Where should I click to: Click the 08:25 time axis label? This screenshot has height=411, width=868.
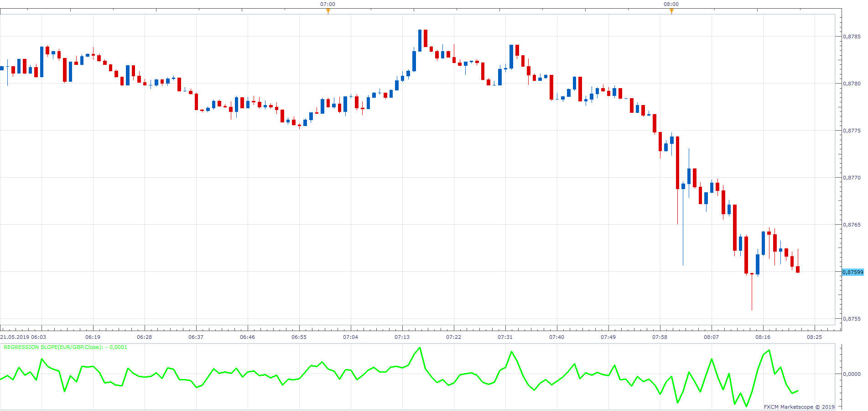coord(815,337)
